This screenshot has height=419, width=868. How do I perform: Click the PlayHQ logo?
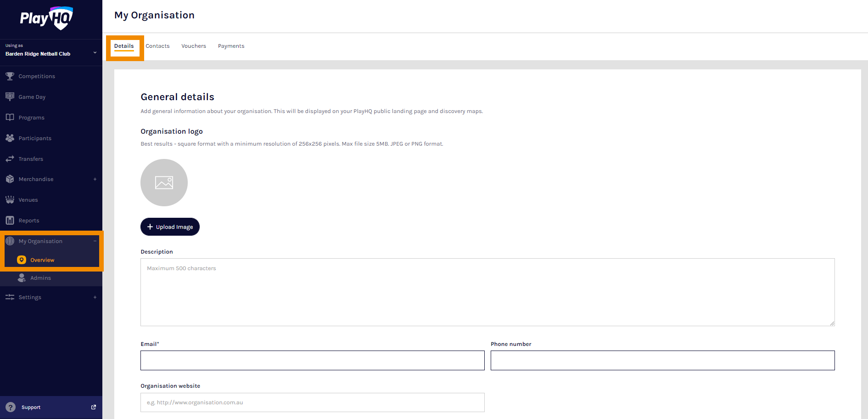[x=46, y=18]
